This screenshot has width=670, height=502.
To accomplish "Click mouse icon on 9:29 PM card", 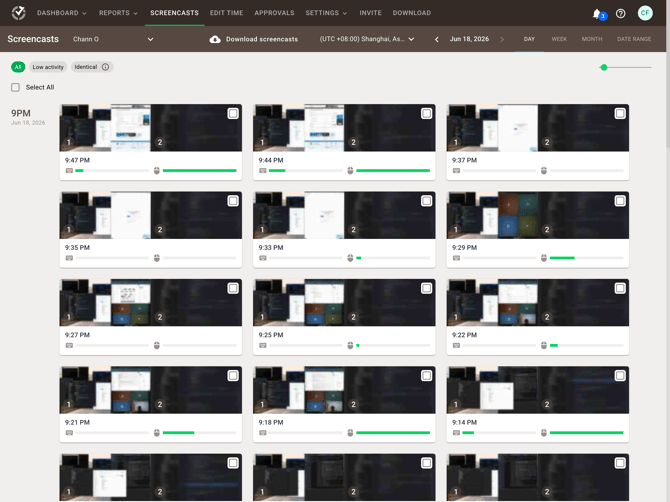I will click(544, 258).
